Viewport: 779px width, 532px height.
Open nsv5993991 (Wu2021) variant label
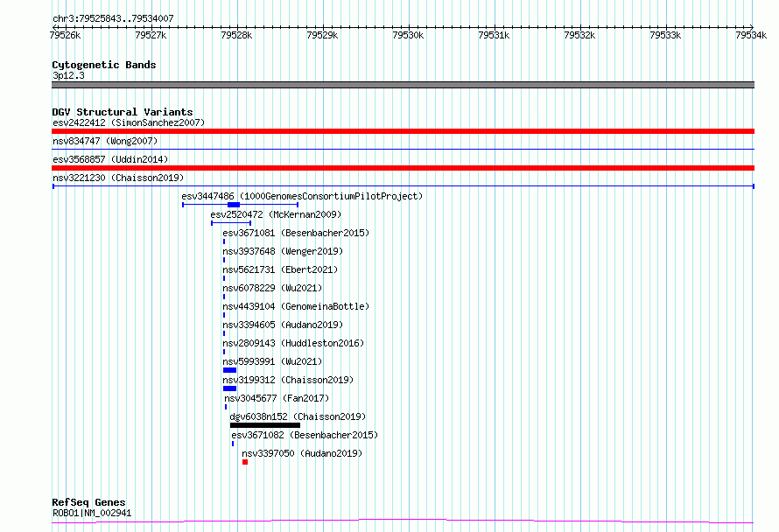coord(272,361)
